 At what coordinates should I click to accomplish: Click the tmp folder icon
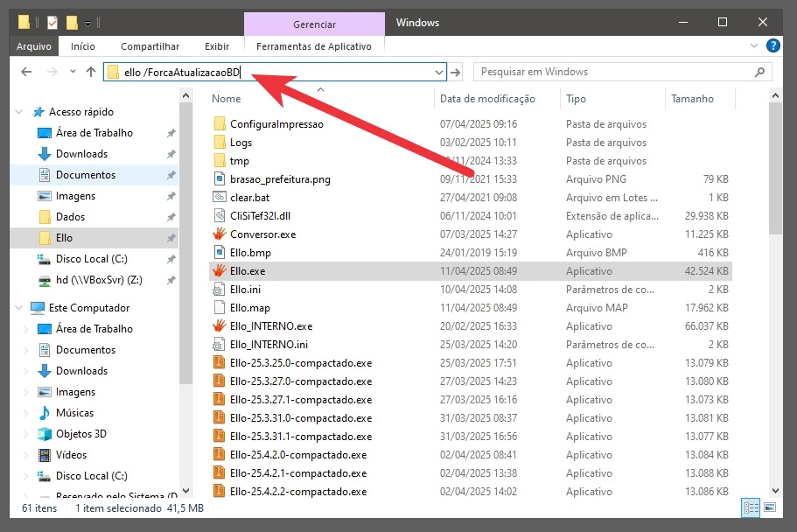click(x=220, y=161)
